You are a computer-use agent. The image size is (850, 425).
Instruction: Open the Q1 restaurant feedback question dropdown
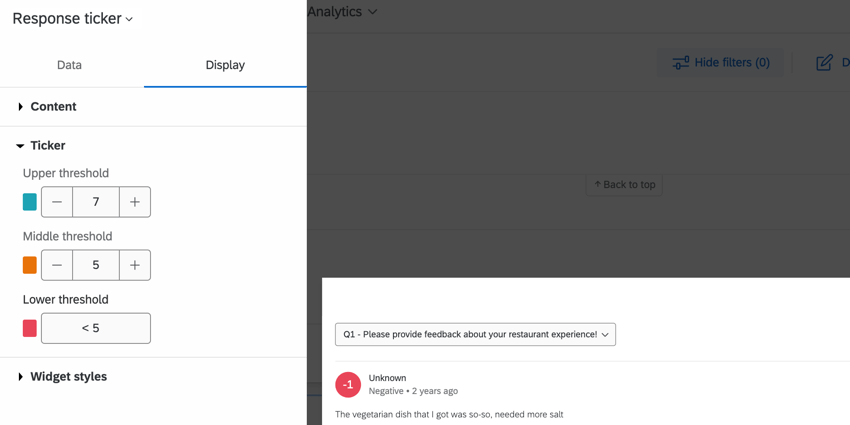coord(475,334)
